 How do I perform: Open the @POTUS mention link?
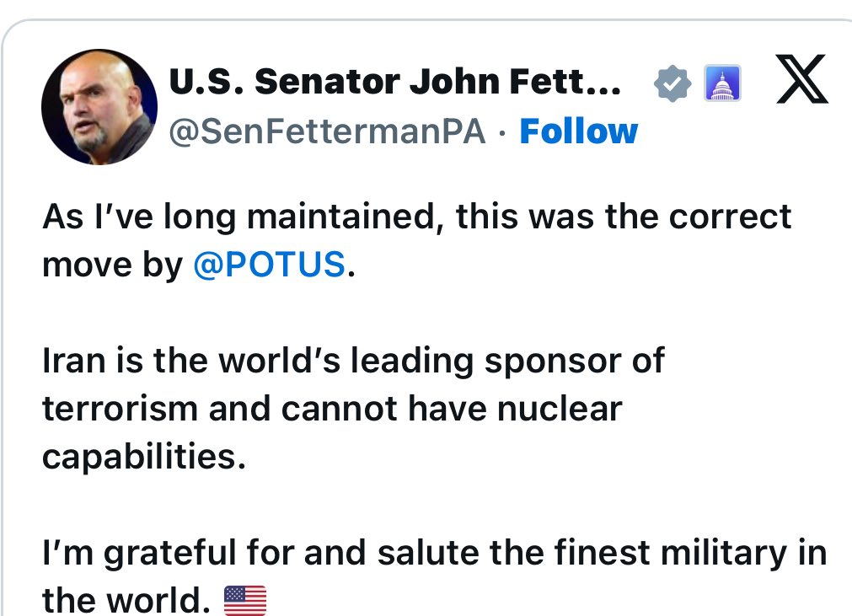click(x=269, y=265)
